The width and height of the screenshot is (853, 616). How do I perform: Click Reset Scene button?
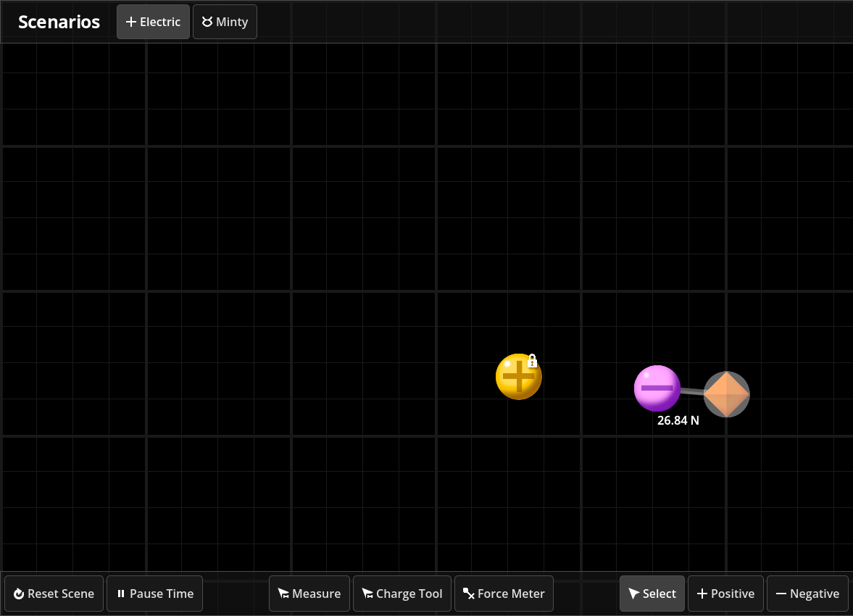click(x=54, y=594)
